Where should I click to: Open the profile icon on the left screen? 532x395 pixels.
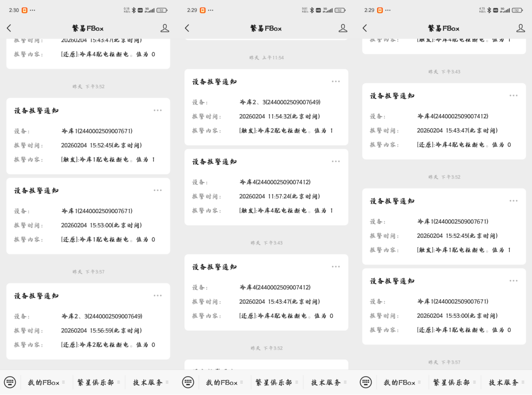click(165, 28)
